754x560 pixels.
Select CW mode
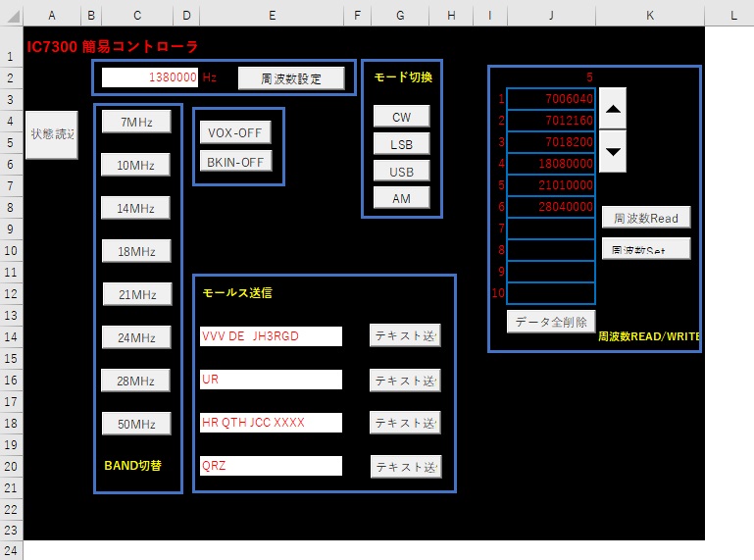pos(401,117)
